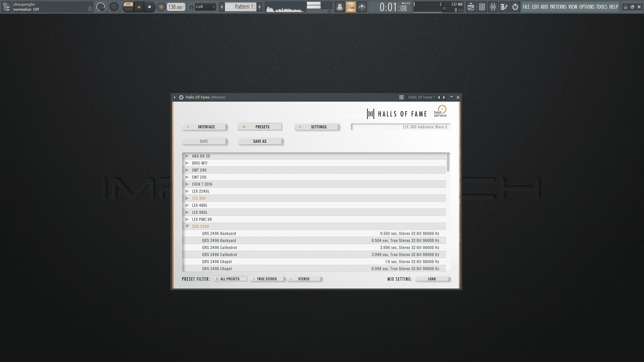The width and height of the screenshot is (644, 362).
Task: Expand the EVEN T 2016 folder
Action: 187,184
